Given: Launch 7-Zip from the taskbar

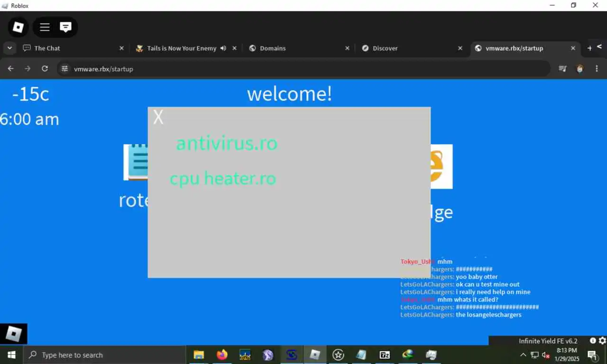Looking at the screenshot, I should 385,355.
